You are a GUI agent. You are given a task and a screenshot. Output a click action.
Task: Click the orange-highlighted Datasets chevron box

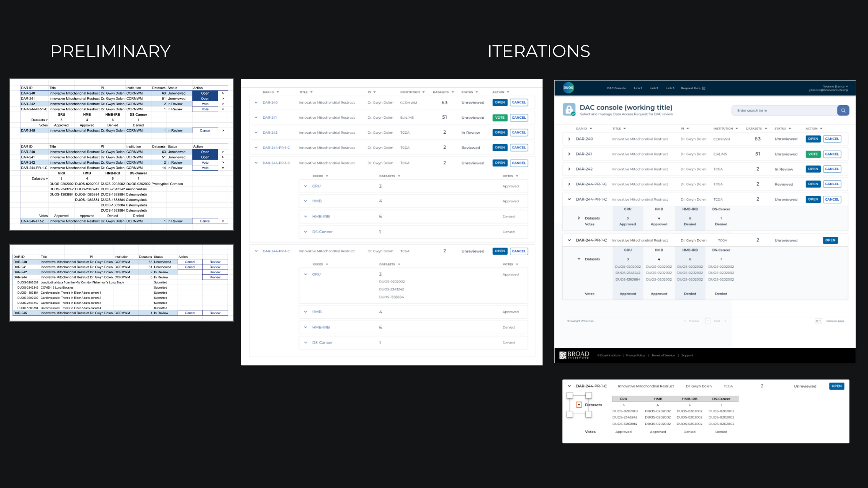click(x=579, y=405)
